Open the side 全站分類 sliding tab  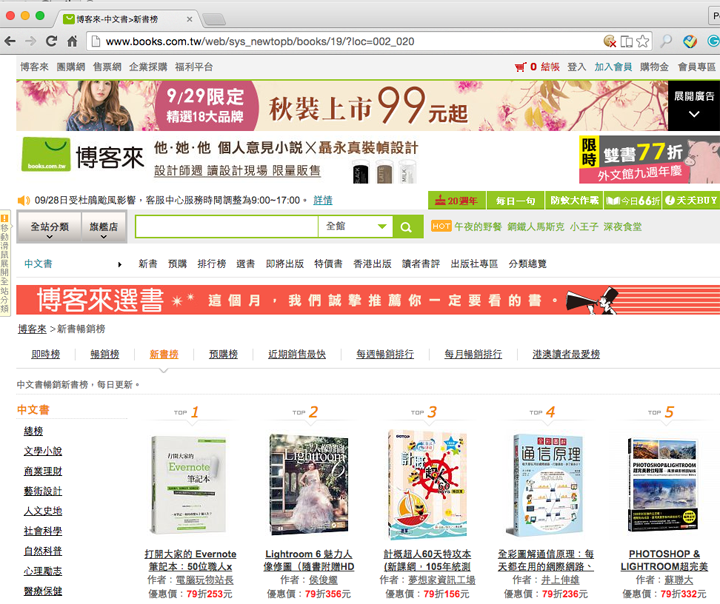(x=5, y=263)
